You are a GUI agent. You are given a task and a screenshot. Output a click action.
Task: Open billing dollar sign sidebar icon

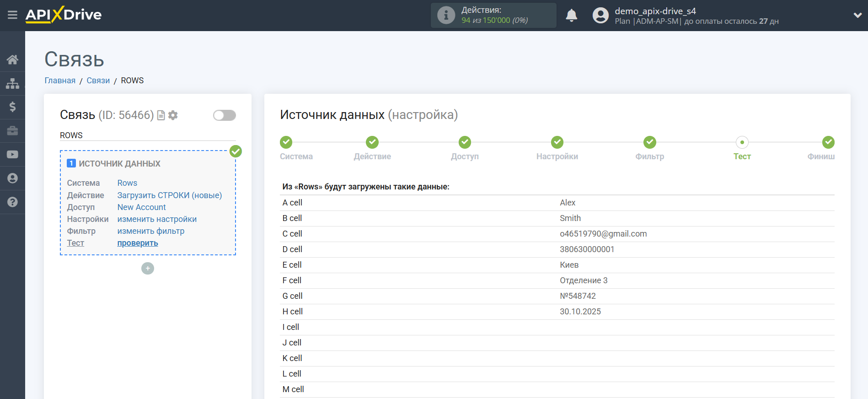point(12,107)
